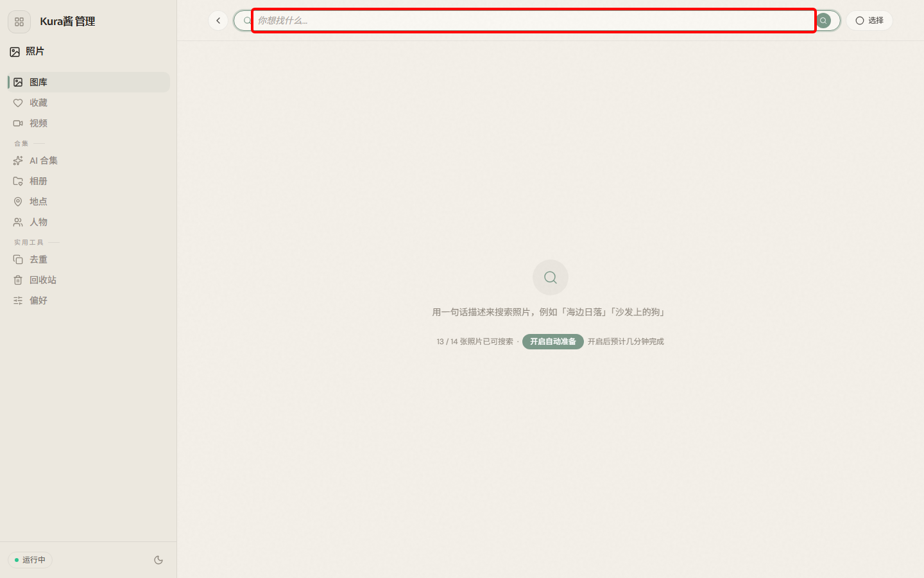Screen dimensions: 924x578
Task: Click 开启后预计几分钟完成 text
Action: (626, 342)
